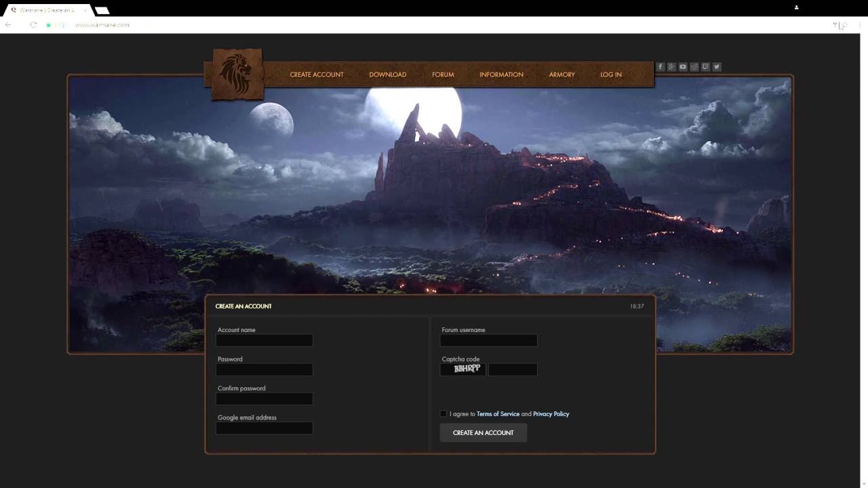Open the Twitch social icon
The image size is (868, 488).
click(705, 66)
